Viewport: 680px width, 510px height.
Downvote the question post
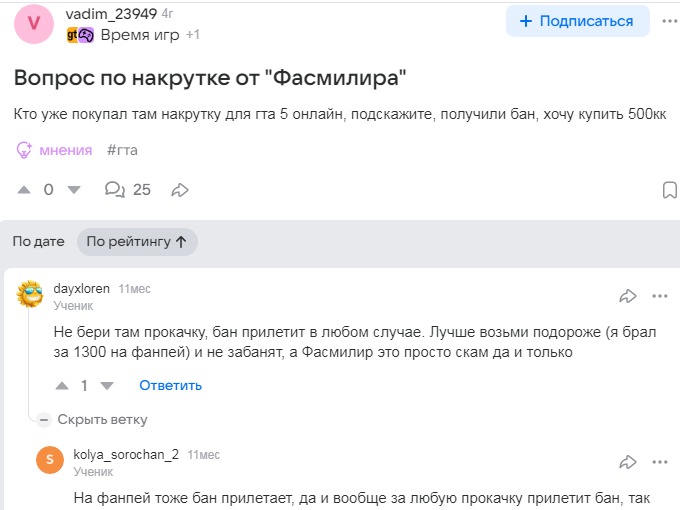coord(73,189)
